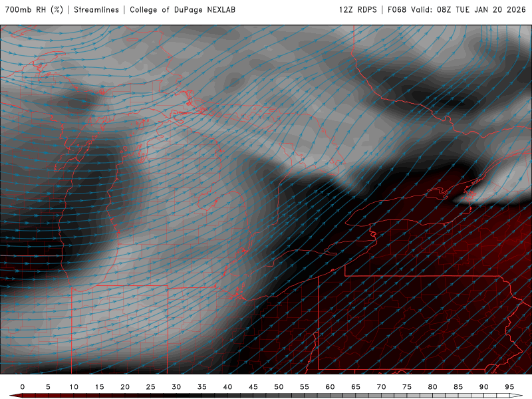This screenshot has height=399, width=532.
Task: Click the 25 label on the legend
Action: (151, 387)
